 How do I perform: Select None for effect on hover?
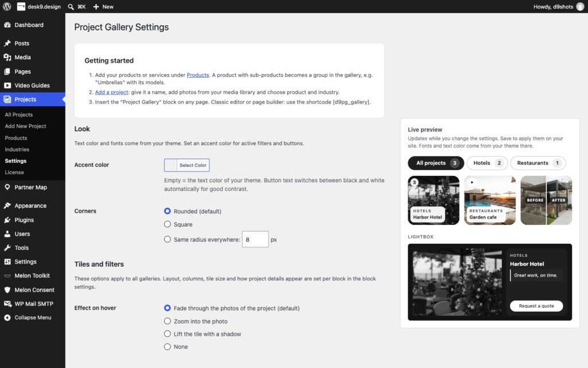167,347
